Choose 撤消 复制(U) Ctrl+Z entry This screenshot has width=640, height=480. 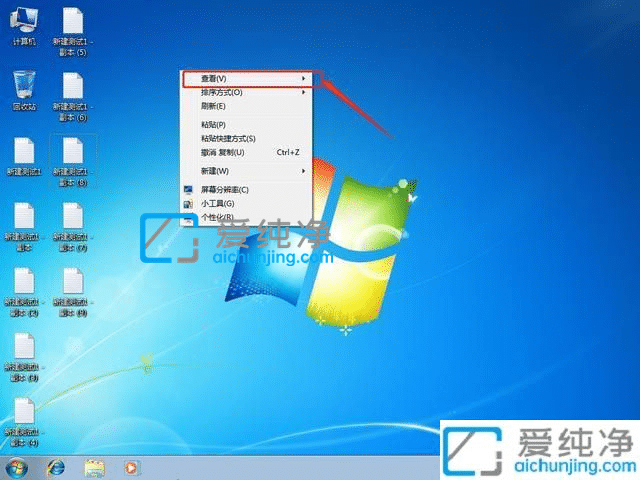[x=247, y=153]
